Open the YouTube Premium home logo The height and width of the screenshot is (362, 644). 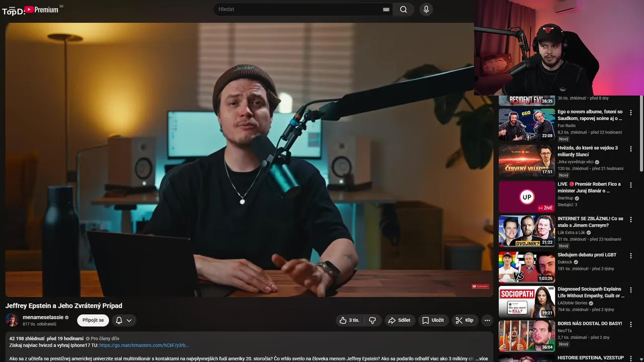(41, 10)
